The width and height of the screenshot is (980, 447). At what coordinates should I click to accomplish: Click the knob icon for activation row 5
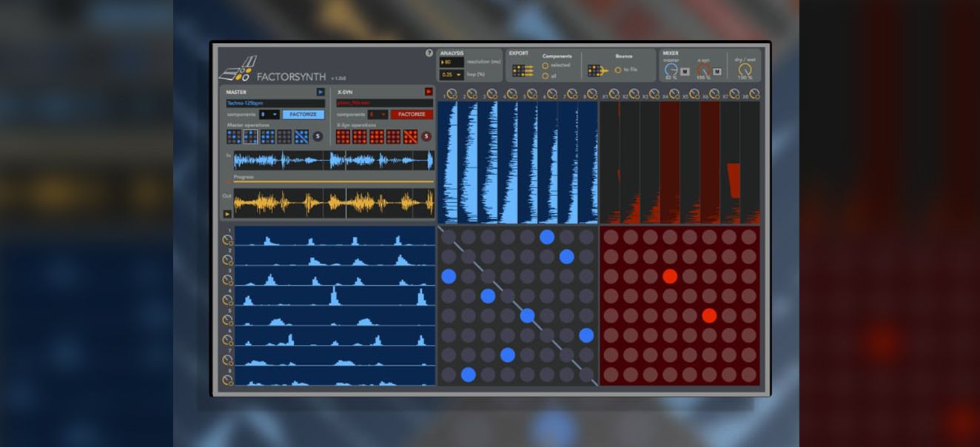pos(227,320)
